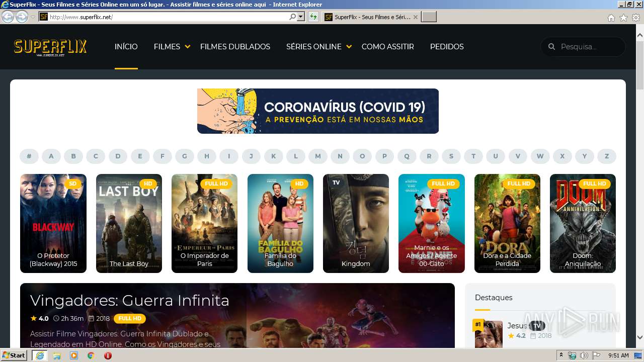Open the media player taskbar icon
Screen dimensions: 644x362
click(x=74, y=355)
